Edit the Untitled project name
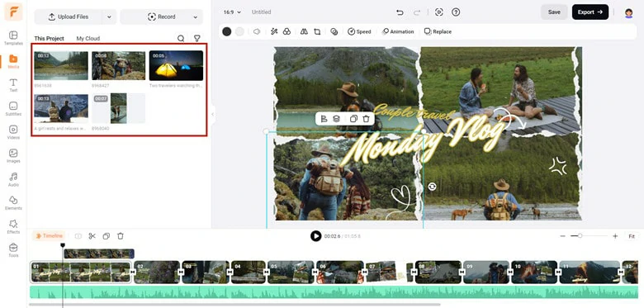Image resolution: width=644 pixels, height=308 pixels. tap(261, 12)
